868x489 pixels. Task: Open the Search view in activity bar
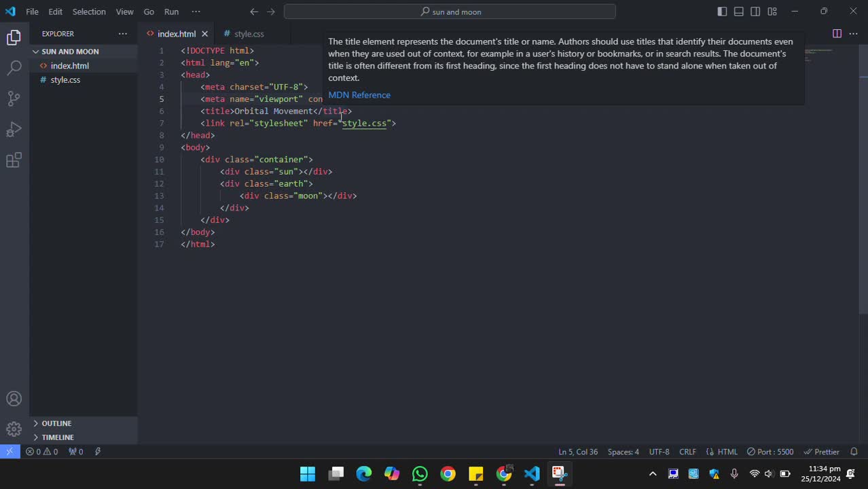pos(14,68)
